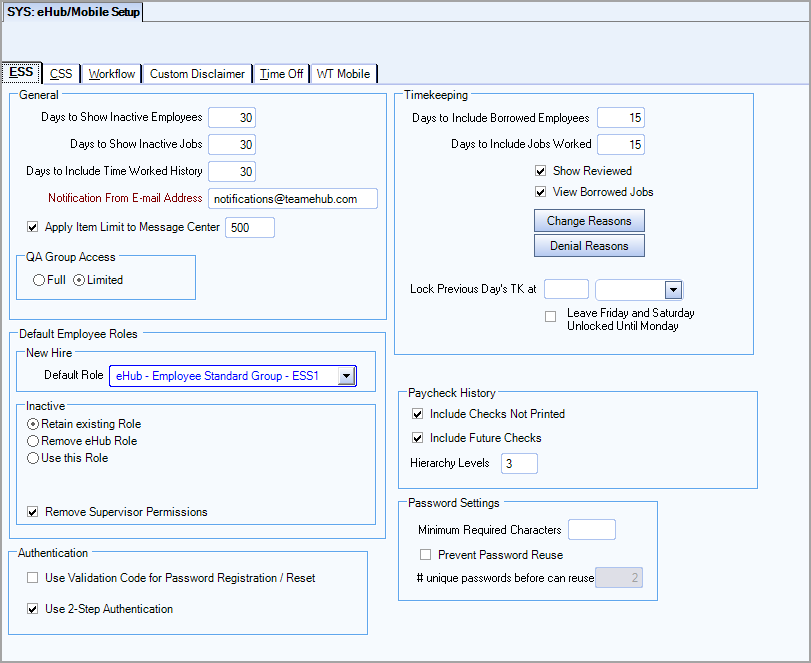Open the Denial Reasons list
This screenshot has width=811, height=663.
tap(589, 246)
